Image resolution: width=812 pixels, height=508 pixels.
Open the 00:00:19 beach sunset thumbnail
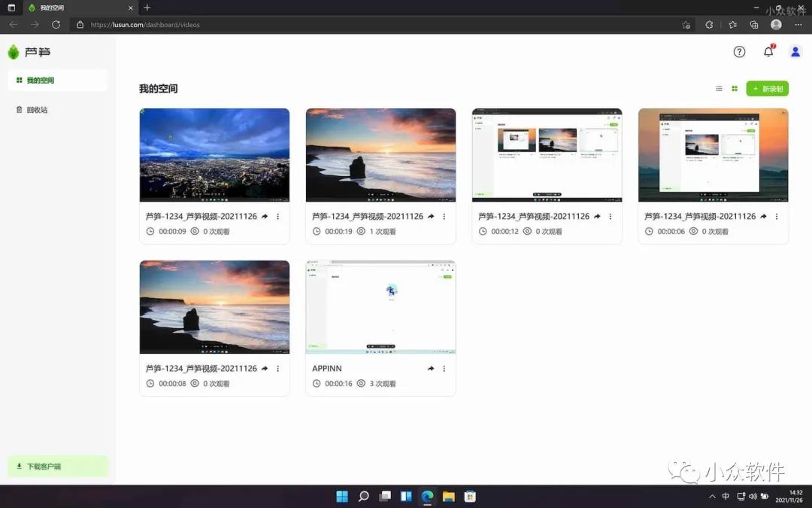380,155
